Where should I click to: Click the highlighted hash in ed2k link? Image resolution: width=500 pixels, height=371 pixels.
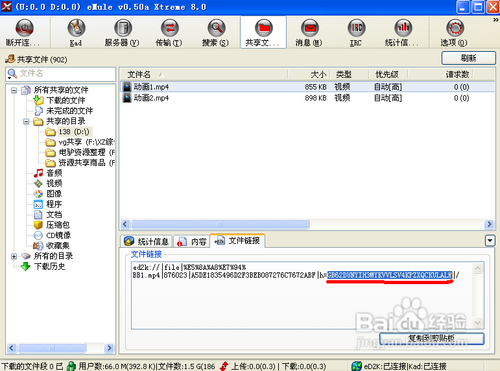click(389, 275)
